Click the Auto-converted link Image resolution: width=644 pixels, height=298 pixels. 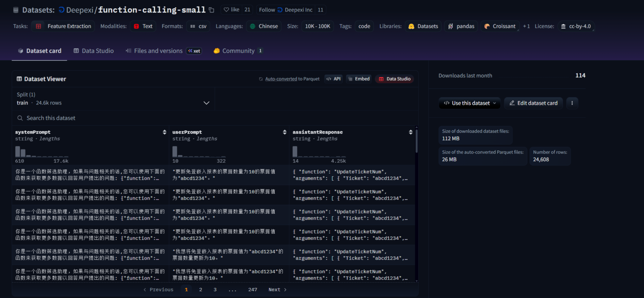click(281, 79)
